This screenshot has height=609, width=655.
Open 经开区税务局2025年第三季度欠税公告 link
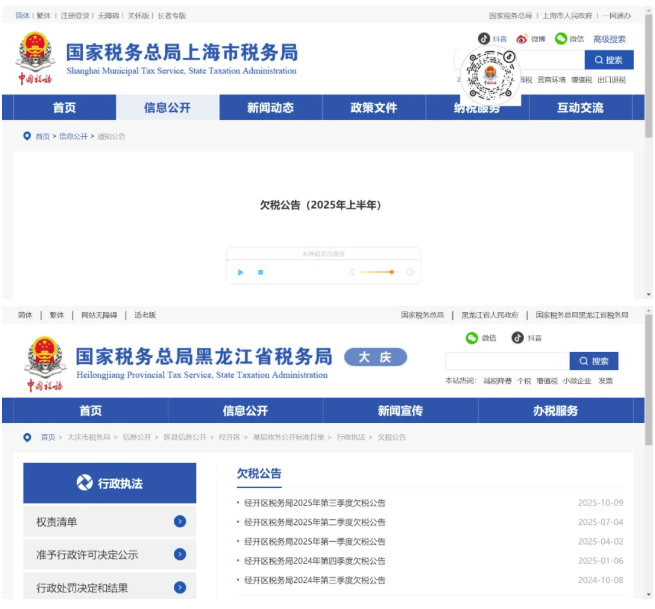315,503
